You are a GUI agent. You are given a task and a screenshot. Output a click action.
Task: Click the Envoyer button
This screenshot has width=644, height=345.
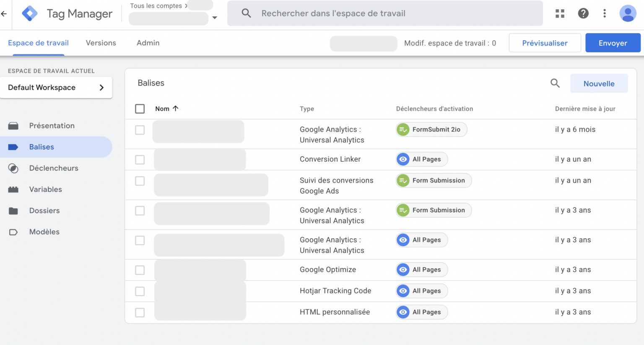point(613,43)
